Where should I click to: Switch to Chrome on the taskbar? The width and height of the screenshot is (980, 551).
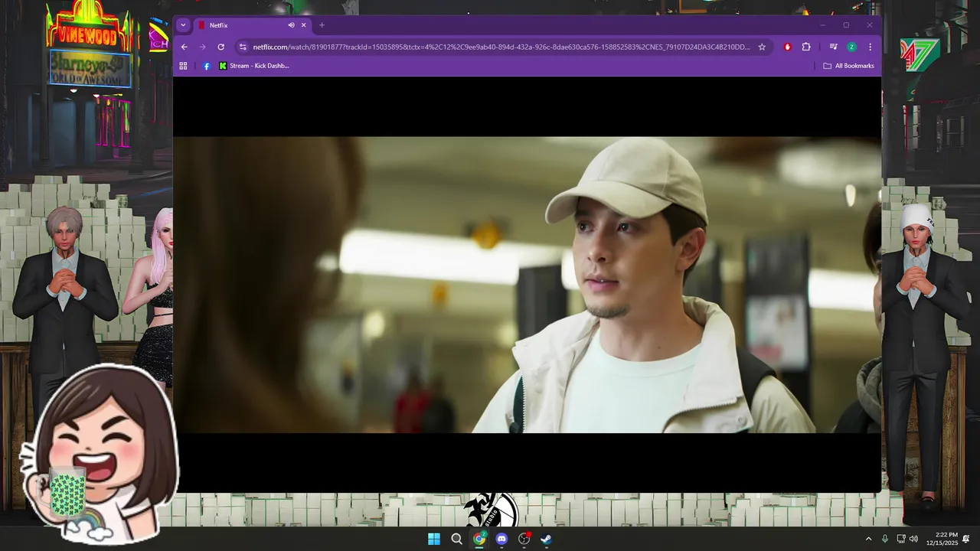(479, 539)
